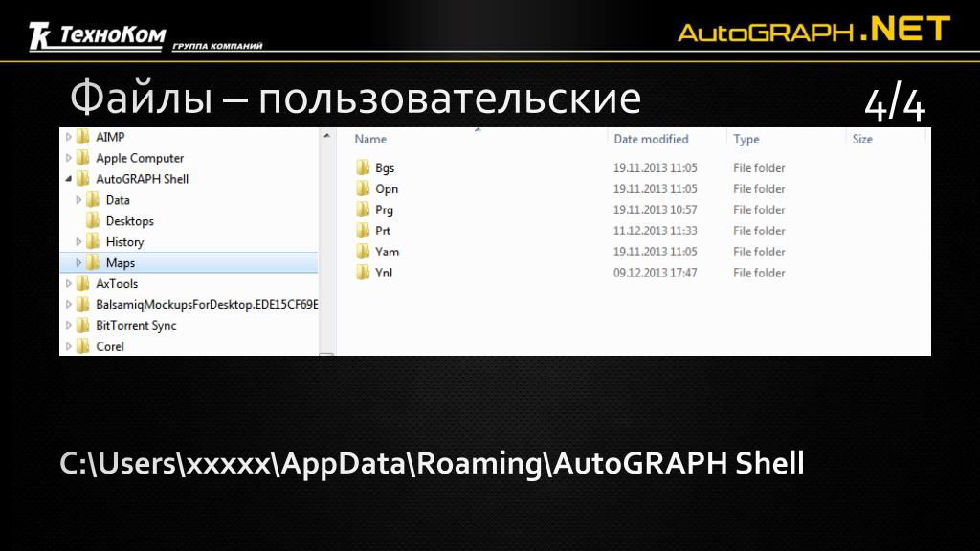Click the Corel folder icon

coord(82,346)
